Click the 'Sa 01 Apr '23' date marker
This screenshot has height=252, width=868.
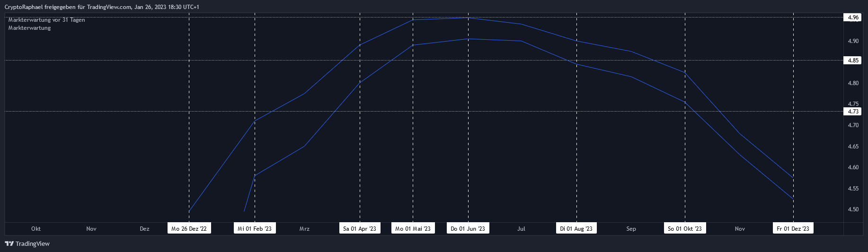click(360, 228)
